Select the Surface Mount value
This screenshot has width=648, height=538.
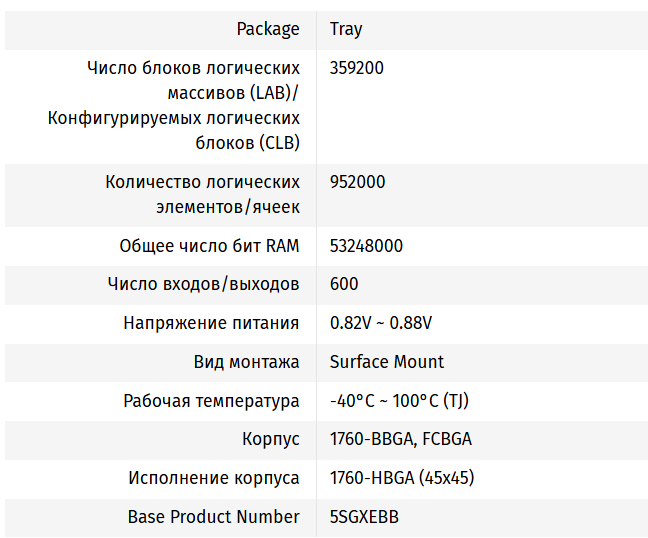[x=387, y=362]
